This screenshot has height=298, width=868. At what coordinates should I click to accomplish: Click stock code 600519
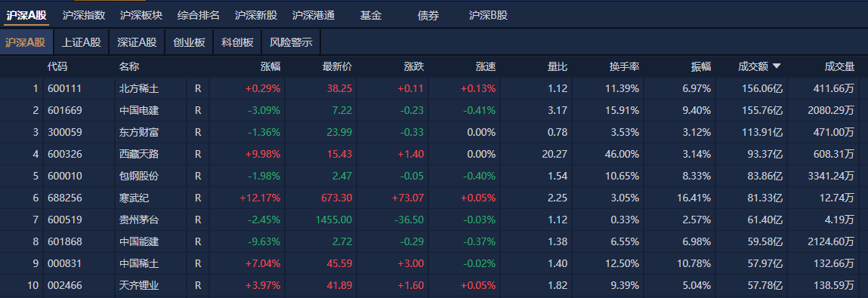click(x=65, y=220)
